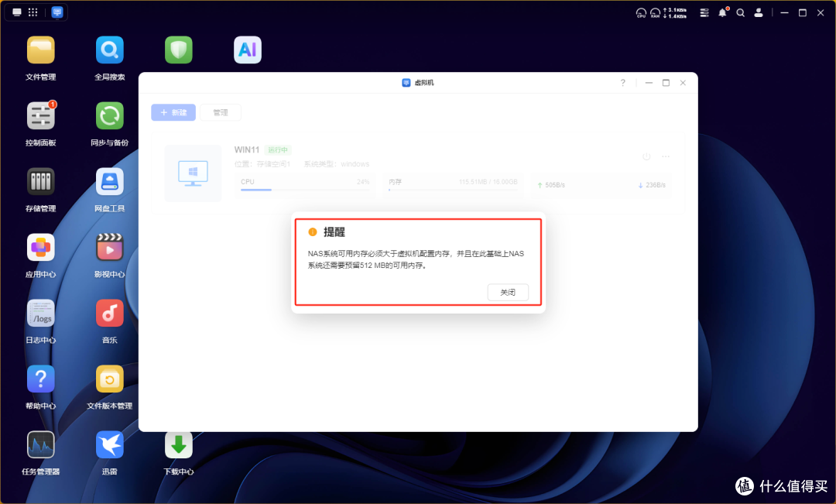Check the RAM usage indicator in top bar

point(656,13)
